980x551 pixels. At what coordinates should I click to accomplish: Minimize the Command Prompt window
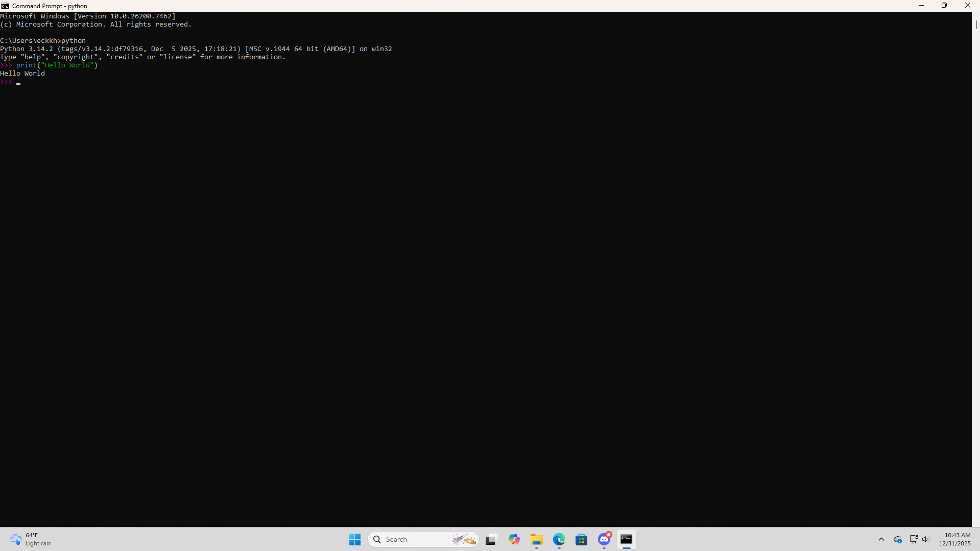(921, 6)
